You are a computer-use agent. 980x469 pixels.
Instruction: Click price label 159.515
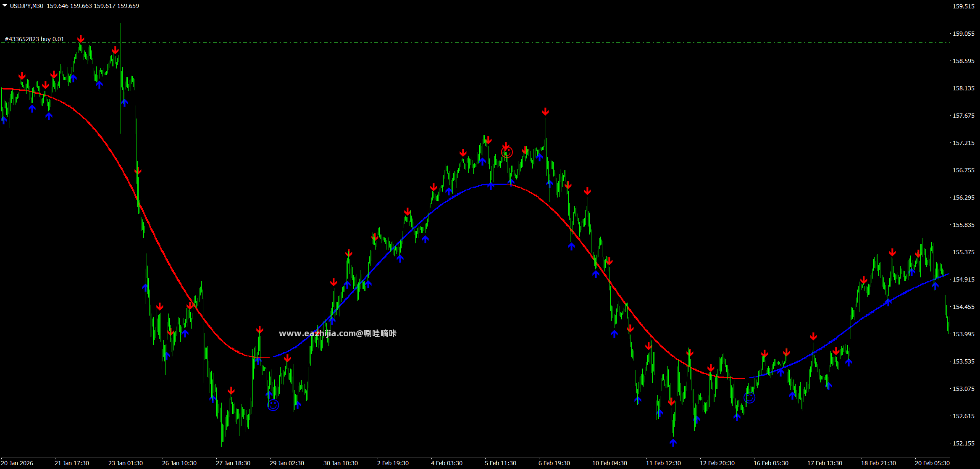964,6
